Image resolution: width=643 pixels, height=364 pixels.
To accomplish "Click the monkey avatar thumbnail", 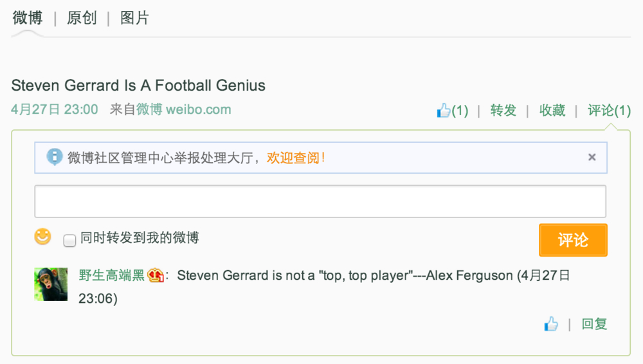I will pyautogui.click(x=51, y=284).
